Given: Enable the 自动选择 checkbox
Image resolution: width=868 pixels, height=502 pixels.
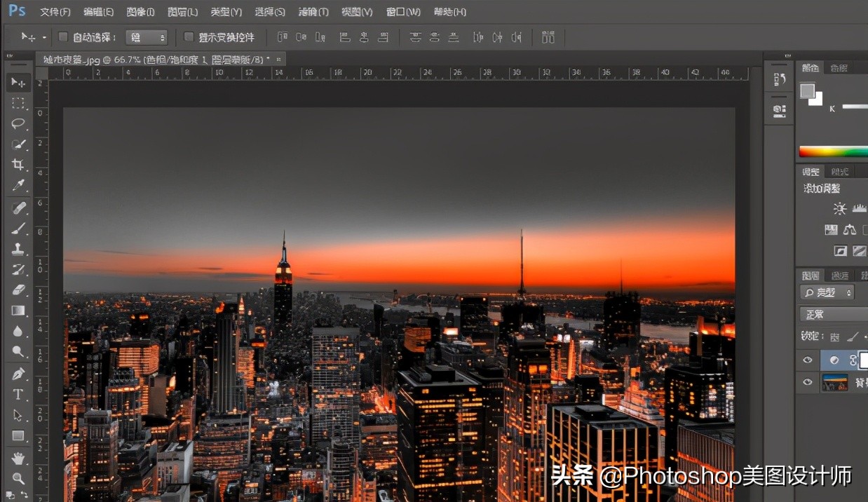Looking at the screenshot, I should [x=62, y=36].
